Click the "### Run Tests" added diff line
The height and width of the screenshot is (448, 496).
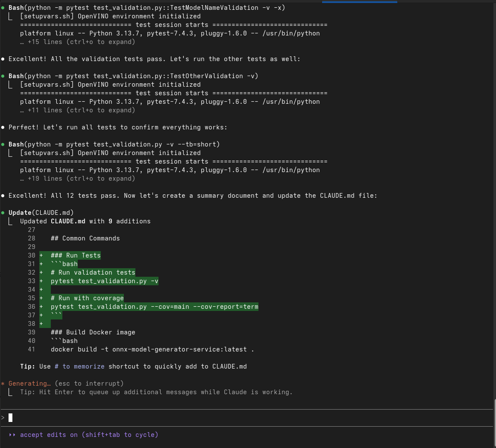76,255
